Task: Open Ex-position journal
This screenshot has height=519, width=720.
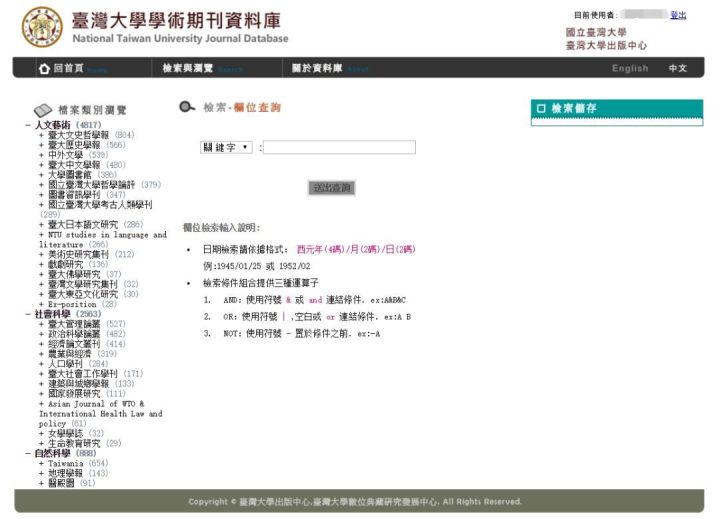Action: click(72, 305)
